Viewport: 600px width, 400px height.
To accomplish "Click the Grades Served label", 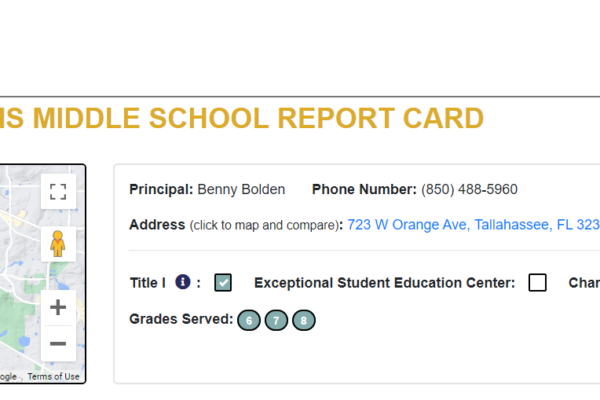I will [x=181, y=319].
